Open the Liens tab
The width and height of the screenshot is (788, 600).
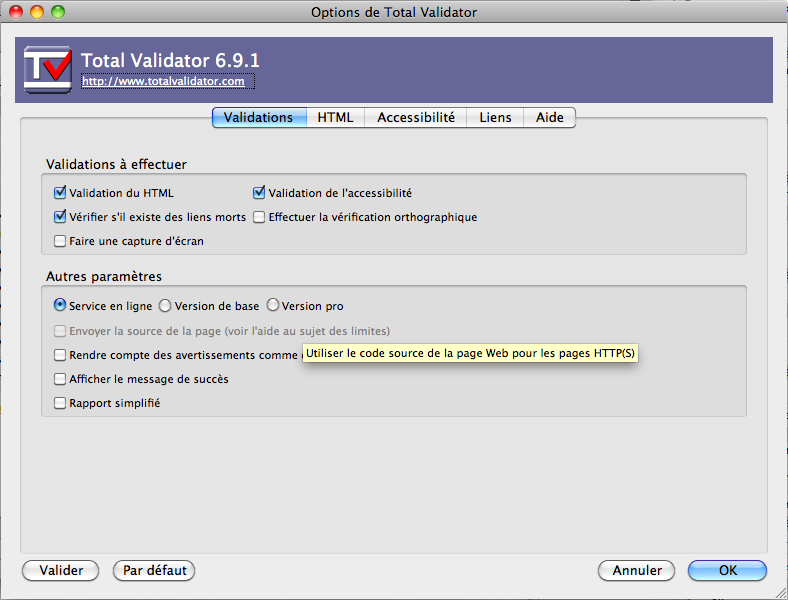click(495, 118)
